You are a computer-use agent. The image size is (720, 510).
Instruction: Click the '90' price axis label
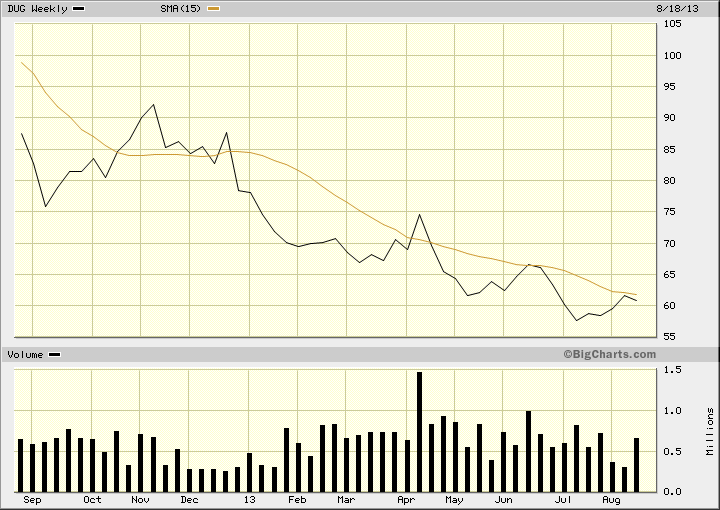coord(669,118)
